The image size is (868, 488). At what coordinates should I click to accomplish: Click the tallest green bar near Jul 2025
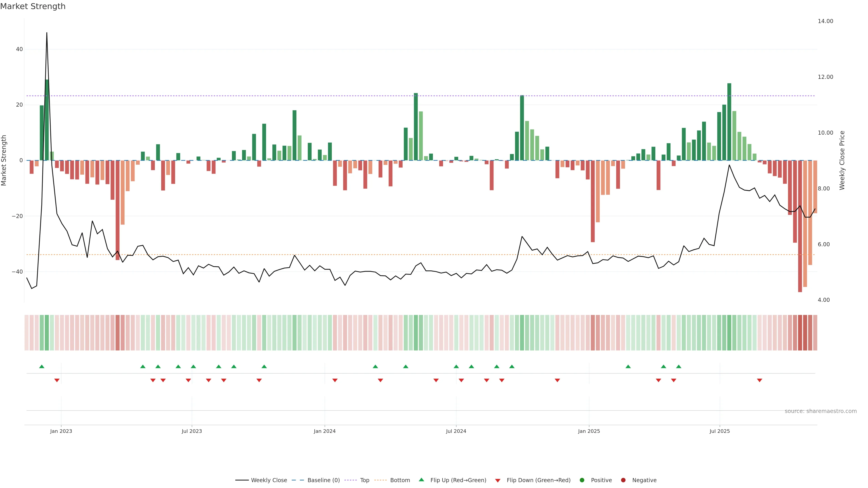coord(729,121)
